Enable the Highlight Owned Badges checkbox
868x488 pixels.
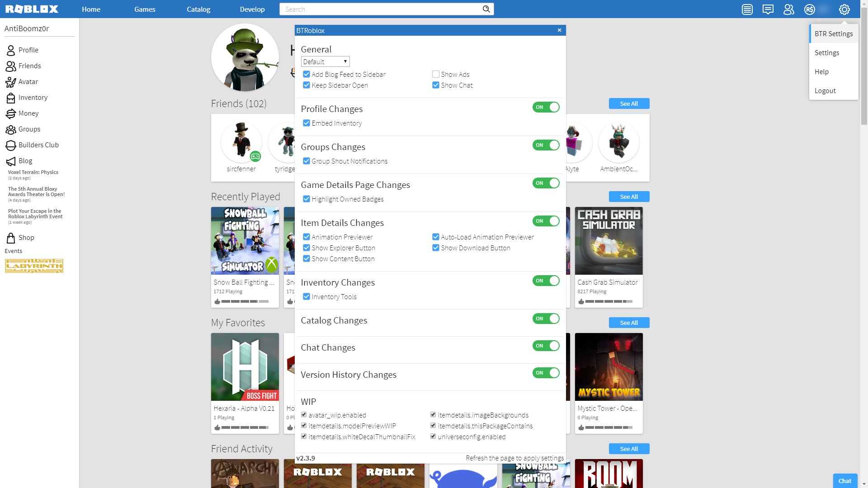pos(306,199)
